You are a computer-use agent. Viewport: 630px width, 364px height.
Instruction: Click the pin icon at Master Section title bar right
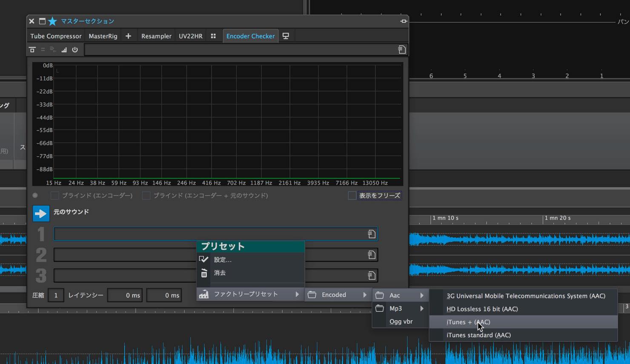[404, 21]
